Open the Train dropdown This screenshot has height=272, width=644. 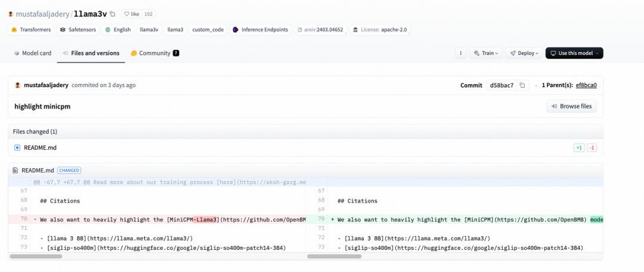485,53
